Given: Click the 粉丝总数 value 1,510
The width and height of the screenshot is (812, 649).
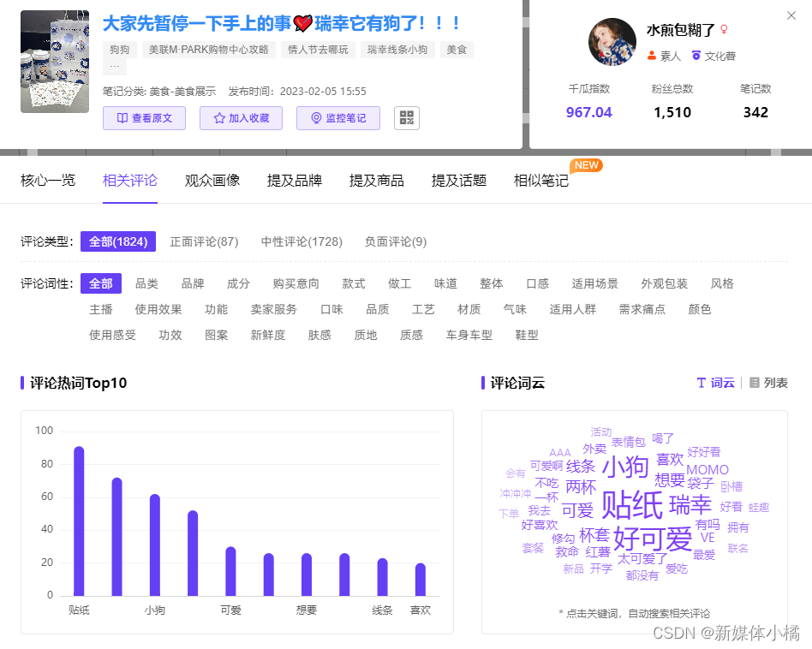Looking at the screenshot, I should (672, 112).
